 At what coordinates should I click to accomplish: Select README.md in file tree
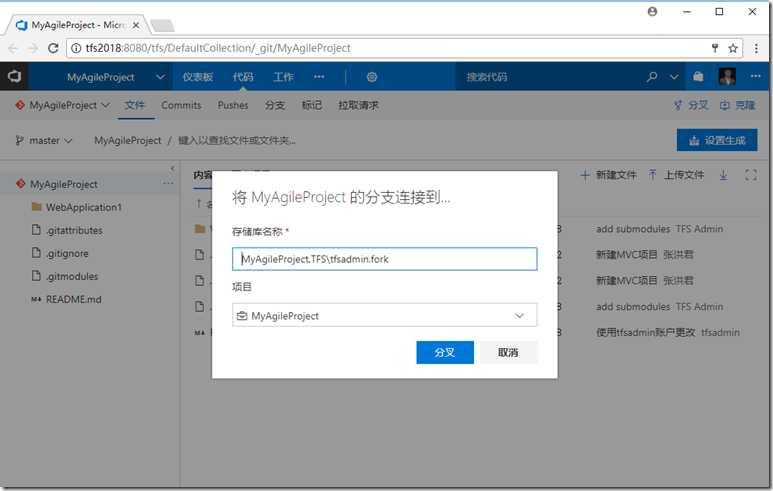click(73, 299)
